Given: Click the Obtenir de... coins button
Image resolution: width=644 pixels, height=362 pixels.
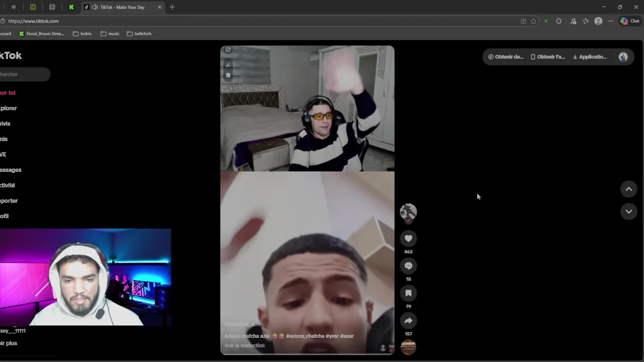Looking at the screenshot, I should (x=506, y=57).
